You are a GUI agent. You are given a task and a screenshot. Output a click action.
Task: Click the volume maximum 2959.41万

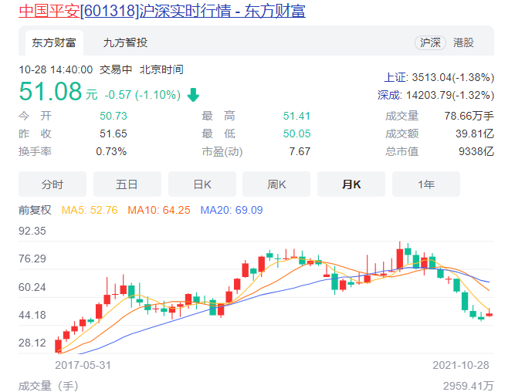coord(468,386)
